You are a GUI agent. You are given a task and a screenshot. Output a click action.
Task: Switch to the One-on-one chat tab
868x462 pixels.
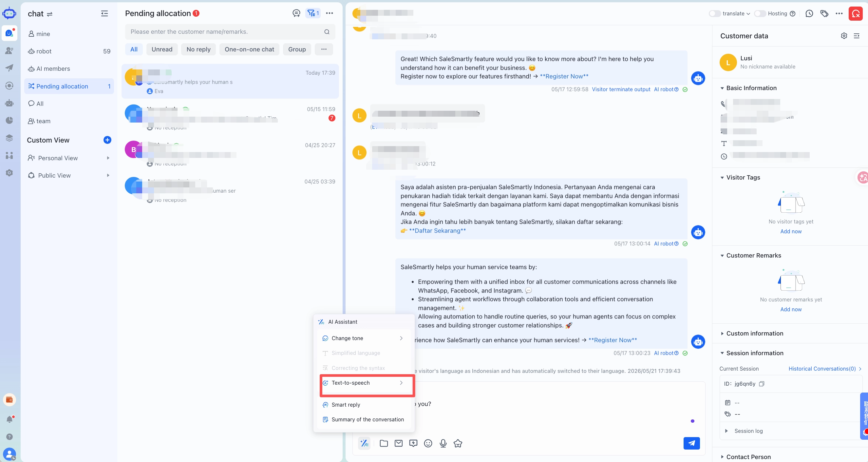tap(249, 49)
